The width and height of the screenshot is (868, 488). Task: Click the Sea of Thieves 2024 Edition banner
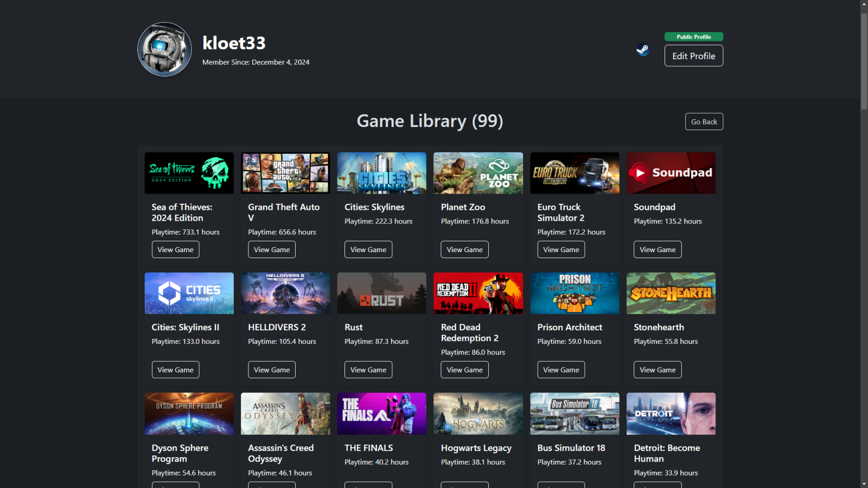click(189, 172)
